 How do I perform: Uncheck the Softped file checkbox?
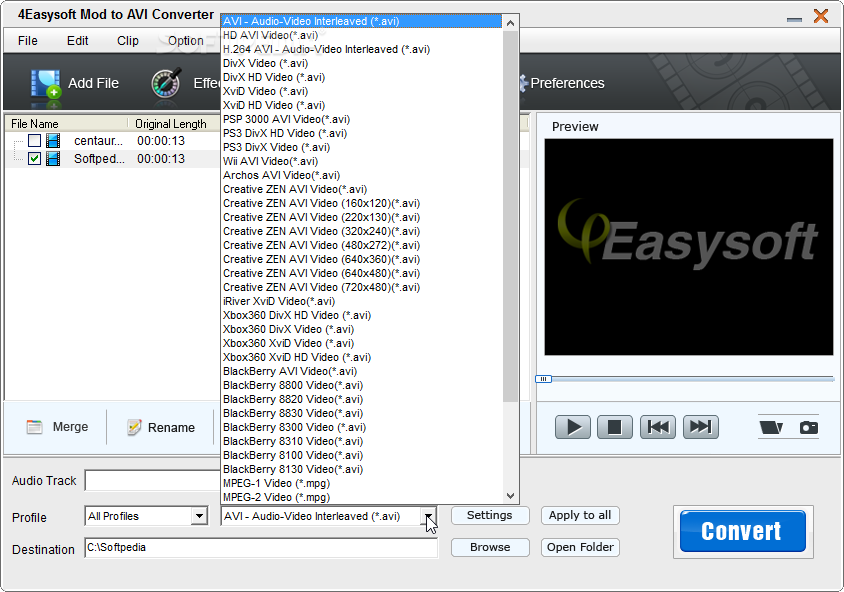(34, 159)
